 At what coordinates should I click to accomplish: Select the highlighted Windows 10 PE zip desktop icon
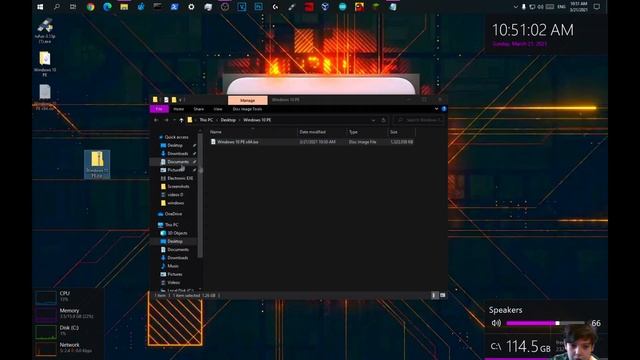pos(97,164)
